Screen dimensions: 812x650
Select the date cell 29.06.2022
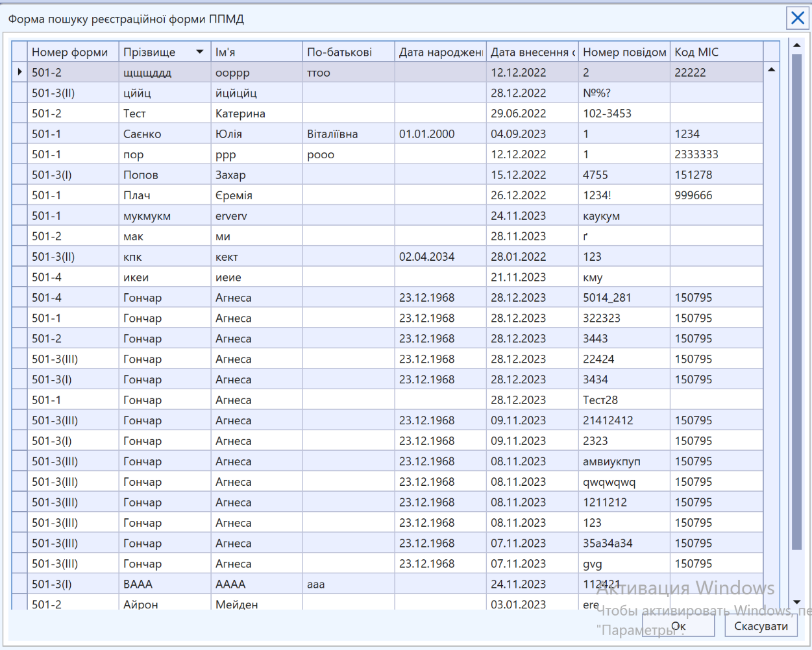point(532,114)
